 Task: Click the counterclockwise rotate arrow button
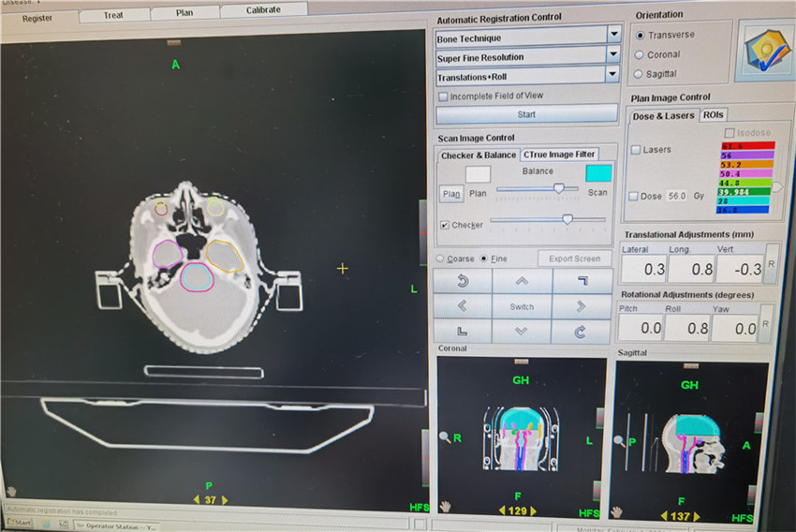[463, 281]
